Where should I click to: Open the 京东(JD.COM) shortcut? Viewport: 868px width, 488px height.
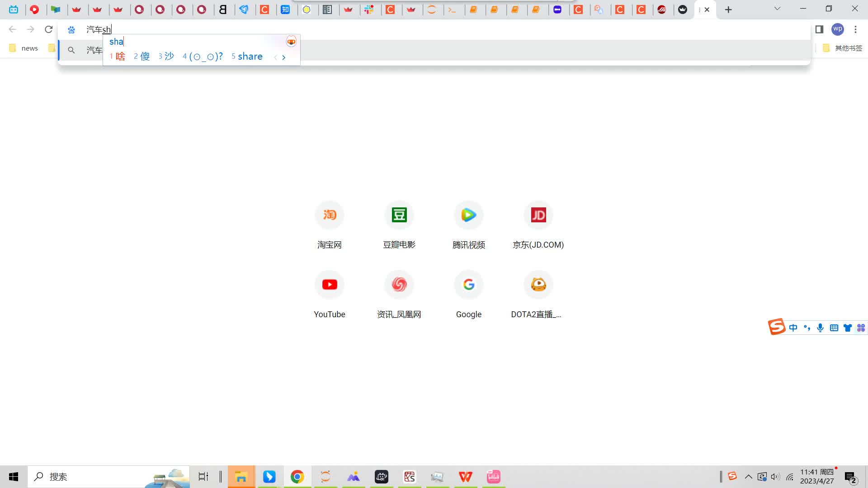tap(538, 225)
